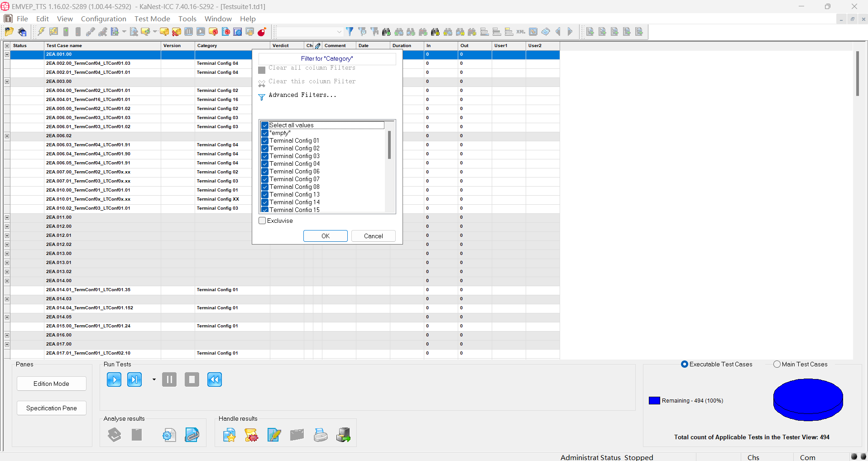Viewport: 868px width, 461px height.
Task: Click the filing cabinet export icon
Action: tap(343, 435)
